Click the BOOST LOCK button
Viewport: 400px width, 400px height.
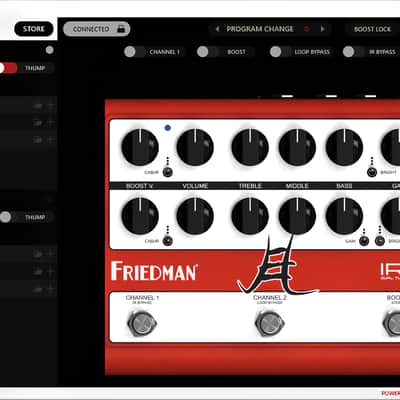pos(372,29)
